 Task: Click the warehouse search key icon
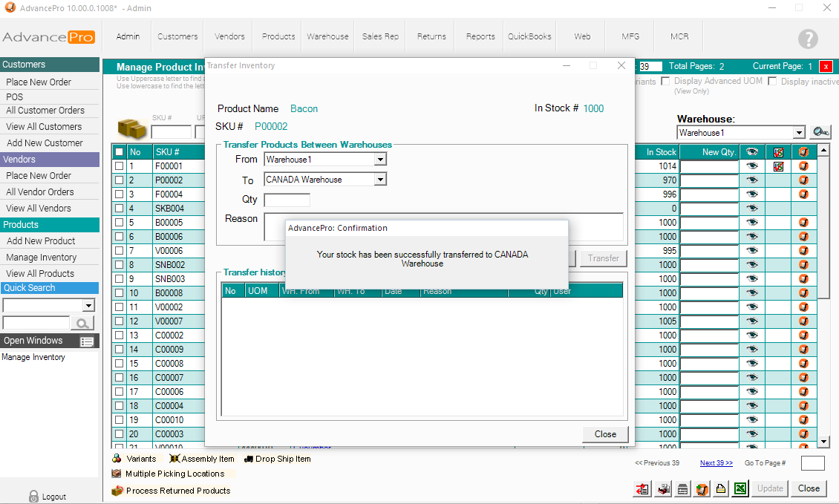pyautogui.click(x=820, y=132)
